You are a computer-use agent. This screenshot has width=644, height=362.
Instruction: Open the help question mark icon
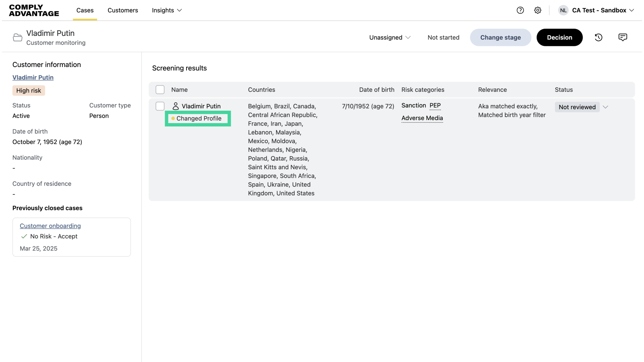coord(520,10)
